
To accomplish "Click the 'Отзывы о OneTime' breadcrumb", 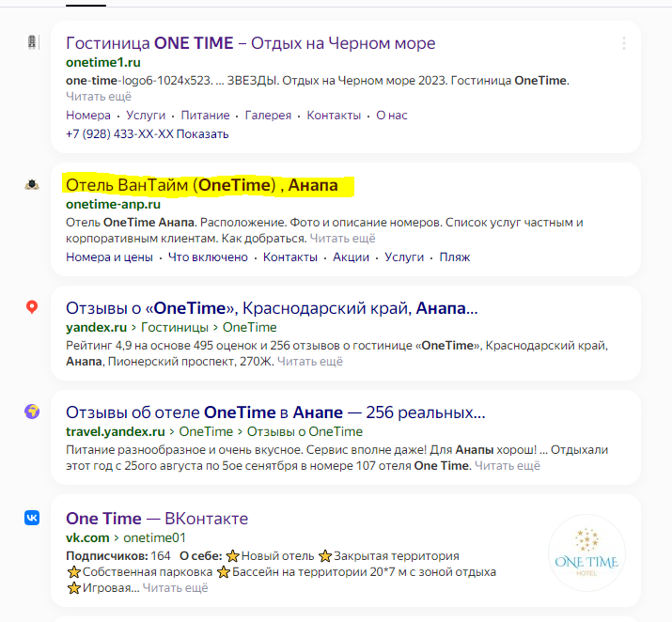I will [x=305, y=431].
